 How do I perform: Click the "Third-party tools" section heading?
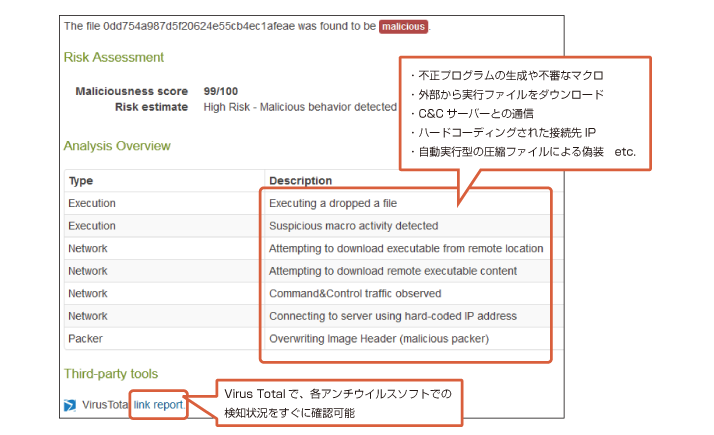tap(110, 375)
